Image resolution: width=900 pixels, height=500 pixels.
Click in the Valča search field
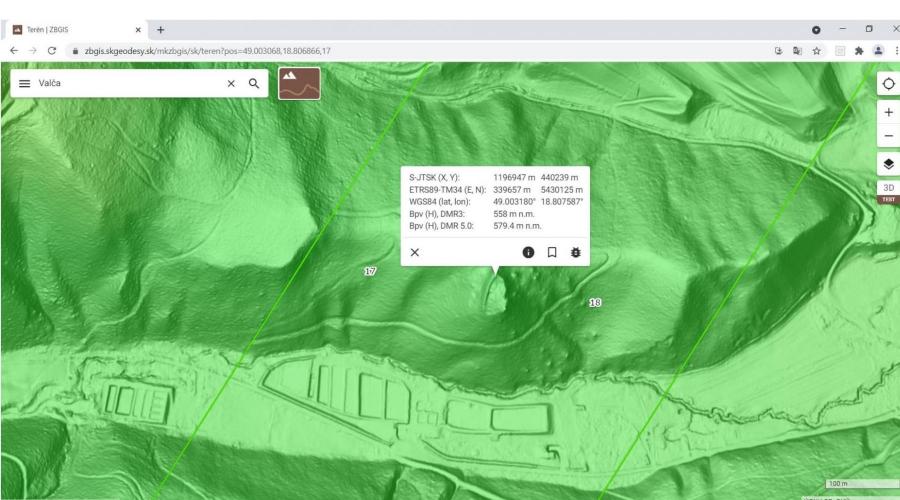point(129,83)
